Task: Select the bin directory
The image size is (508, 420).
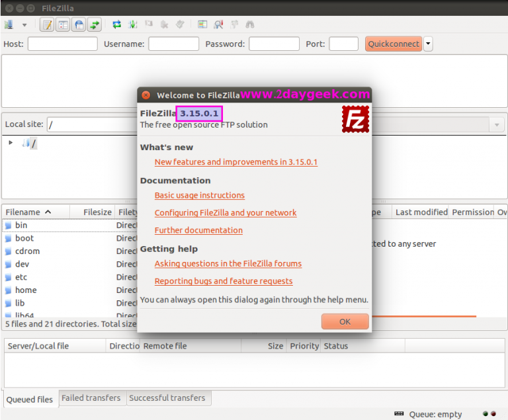Action: [21, 226]
